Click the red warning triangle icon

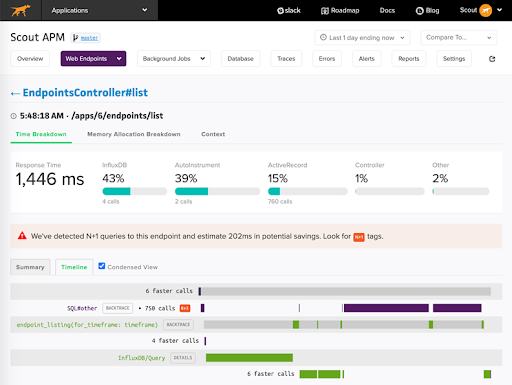22,236
